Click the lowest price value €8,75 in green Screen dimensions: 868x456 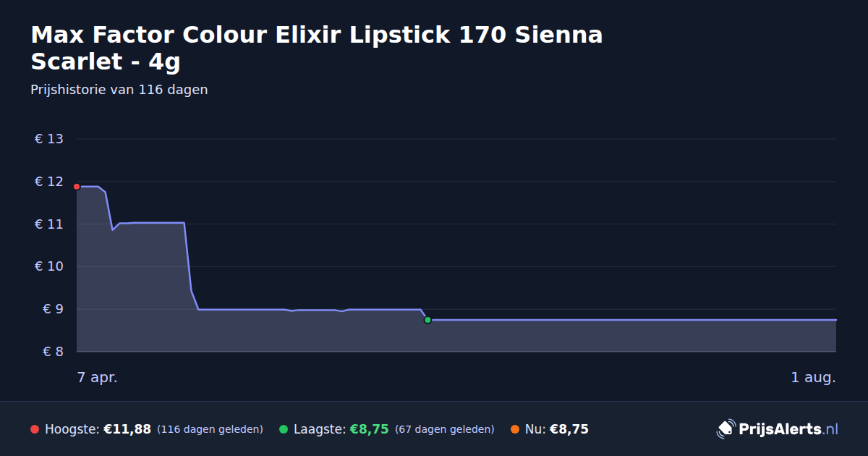(x=369, y=429)
